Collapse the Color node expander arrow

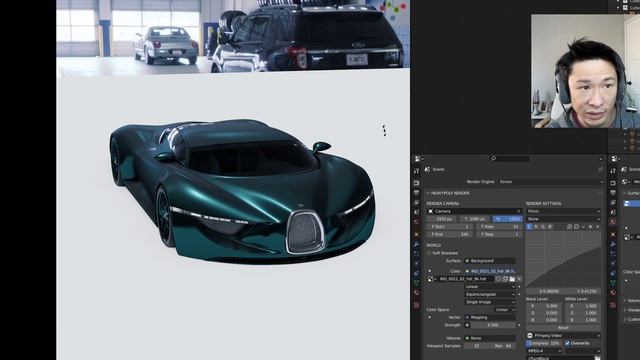pyautogui.click(x=430, y=271)
